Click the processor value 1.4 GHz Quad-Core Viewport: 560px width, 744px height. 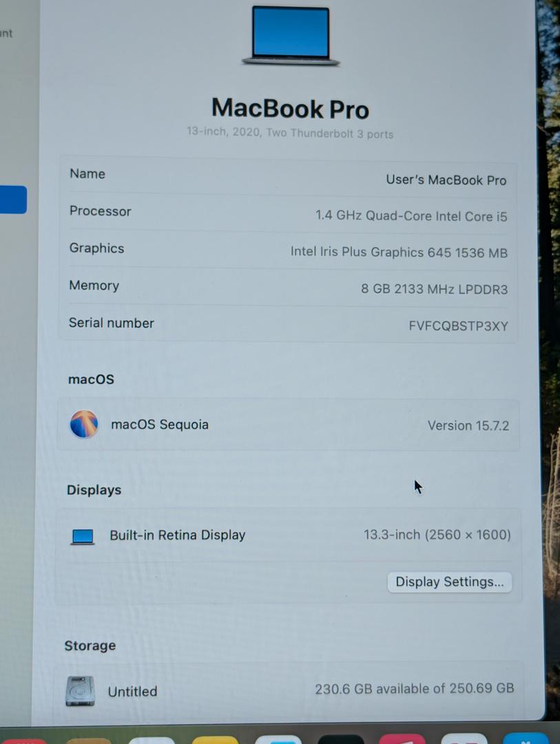(411, 216)
